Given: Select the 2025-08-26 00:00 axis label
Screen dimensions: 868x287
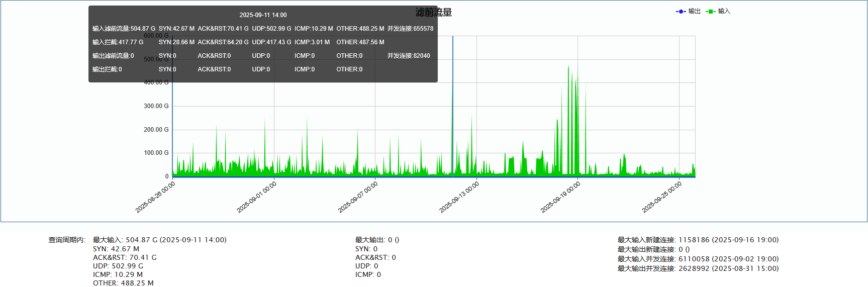Looking at the screenshot, I should click(156, 197).
